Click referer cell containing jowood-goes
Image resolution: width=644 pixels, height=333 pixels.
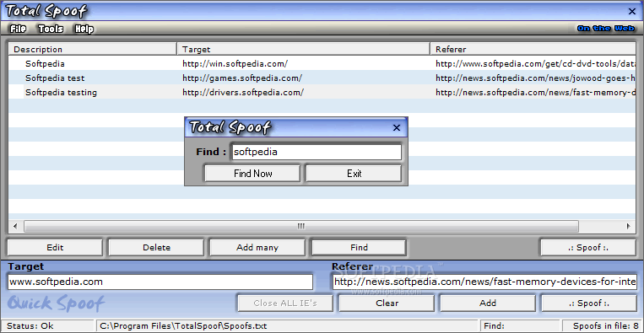(x=536, y=78)
